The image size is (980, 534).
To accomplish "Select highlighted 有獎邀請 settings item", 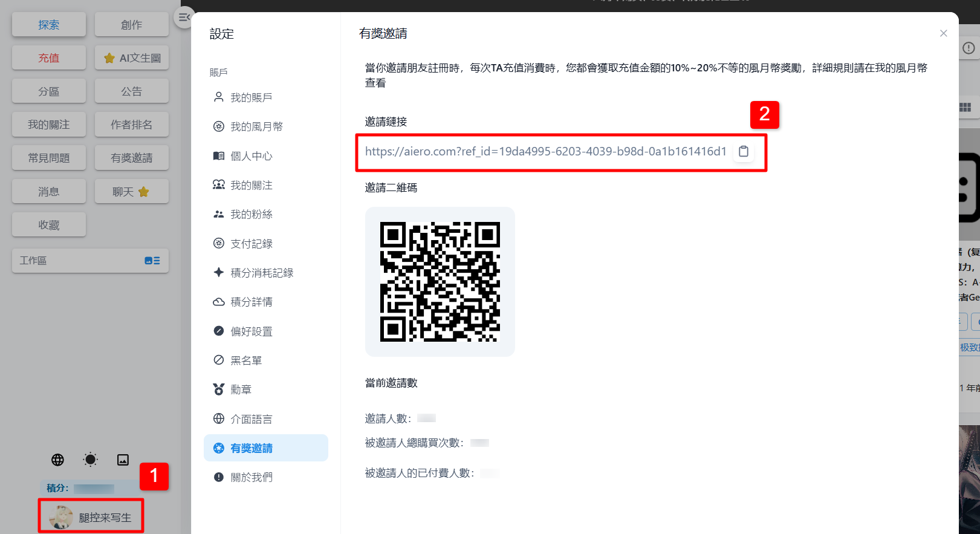I will pos(266,448).
